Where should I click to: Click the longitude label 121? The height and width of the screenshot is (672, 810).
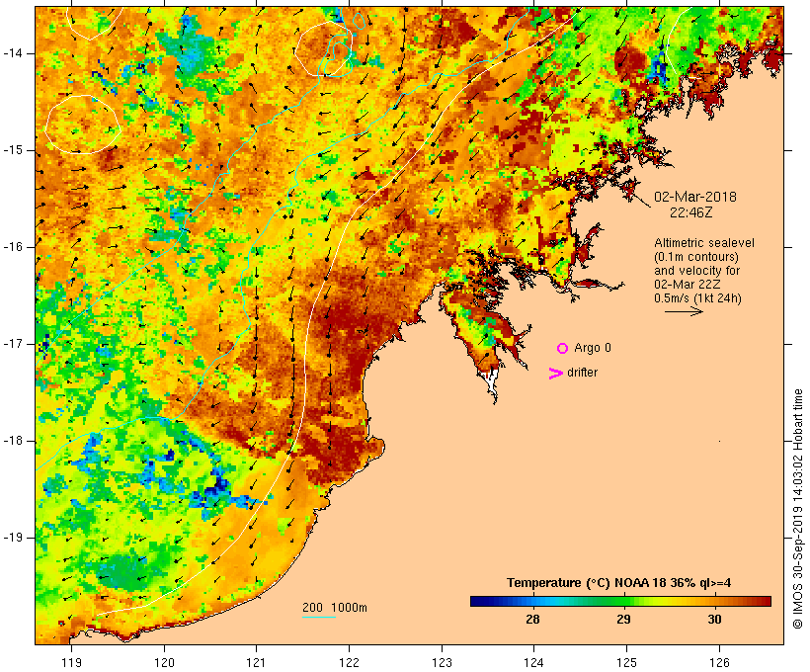(256, 663)
